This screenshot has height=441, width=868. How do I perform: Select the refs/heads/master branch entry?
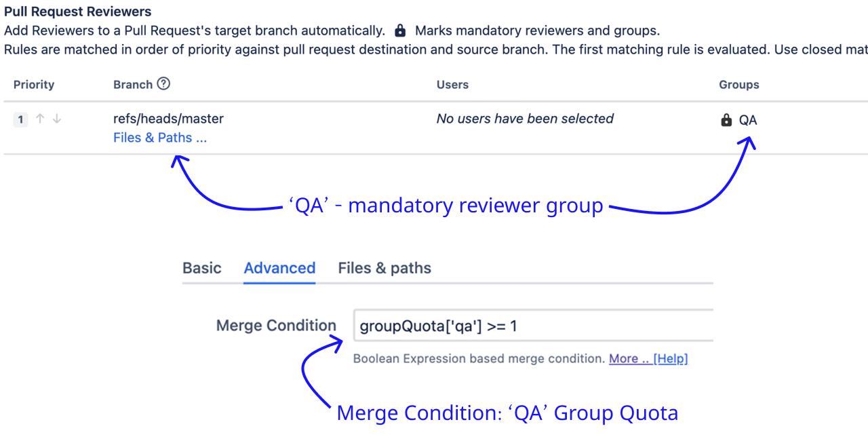(x=168, y=119)
